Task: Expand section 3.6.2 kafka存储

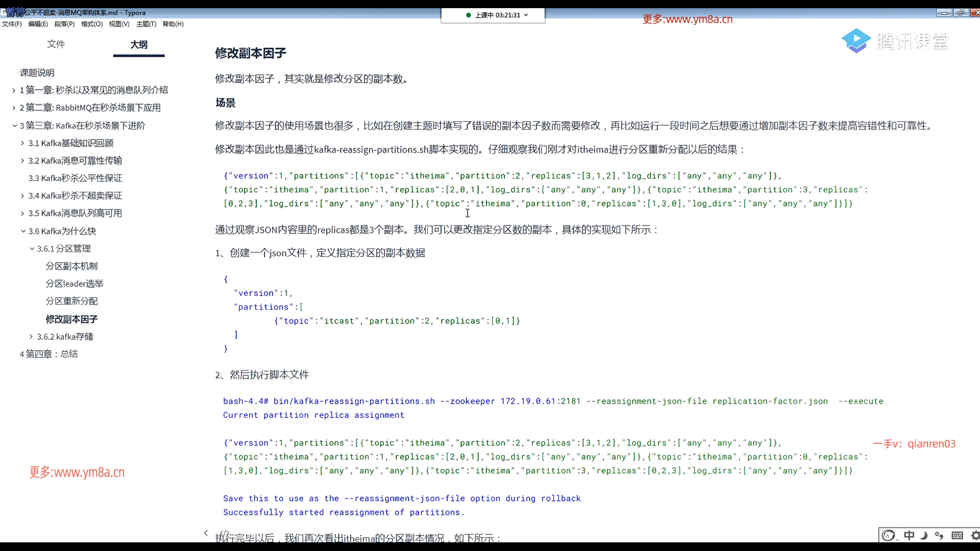Action: [x=31, y=337]
